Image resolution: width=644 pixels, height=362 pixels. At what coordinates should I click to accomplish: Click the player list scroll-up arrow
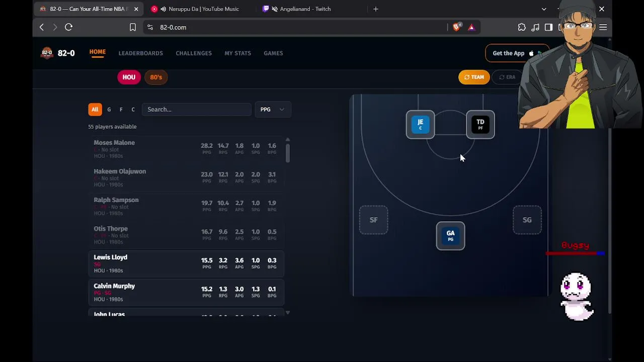click(288, 140)
